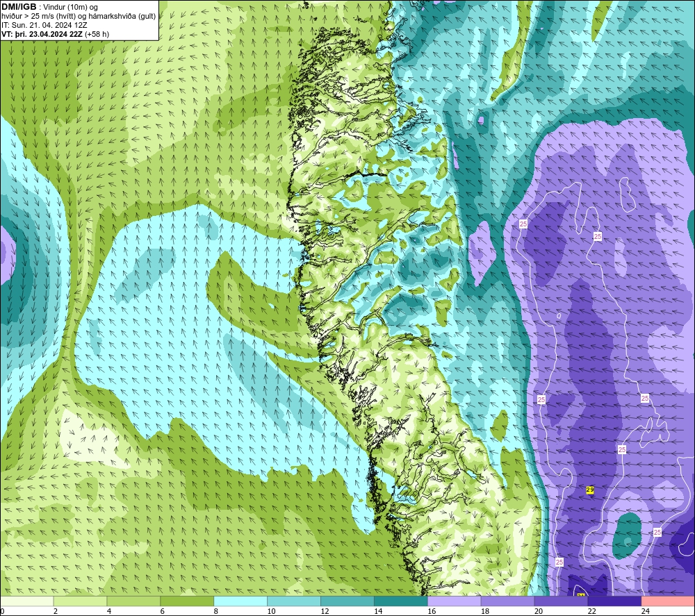The height and width of the screenshot is (616, 695).
Task: Select the 12–14 m/s teal legend swatch
Action: point(347,601)
